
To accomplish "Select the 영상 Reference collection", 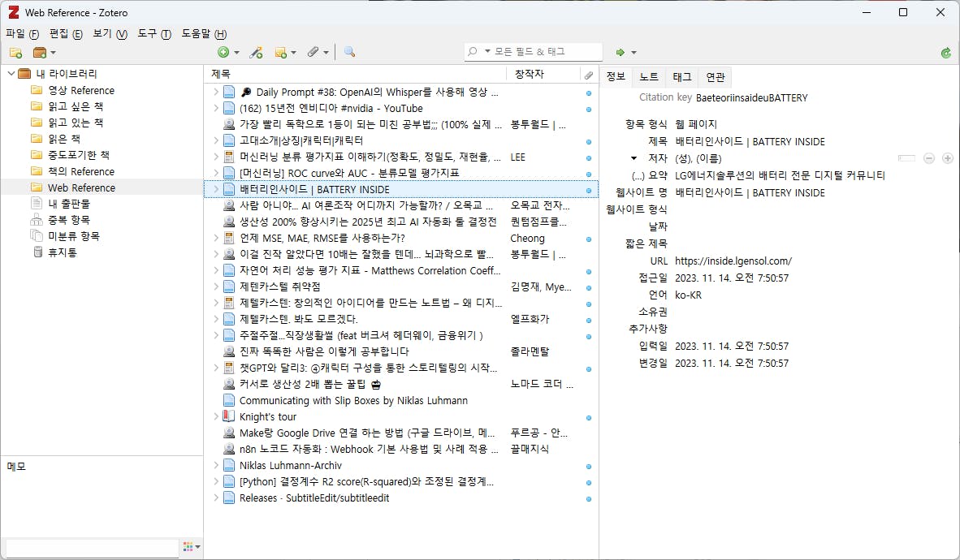I will click(x=81, y=91).
